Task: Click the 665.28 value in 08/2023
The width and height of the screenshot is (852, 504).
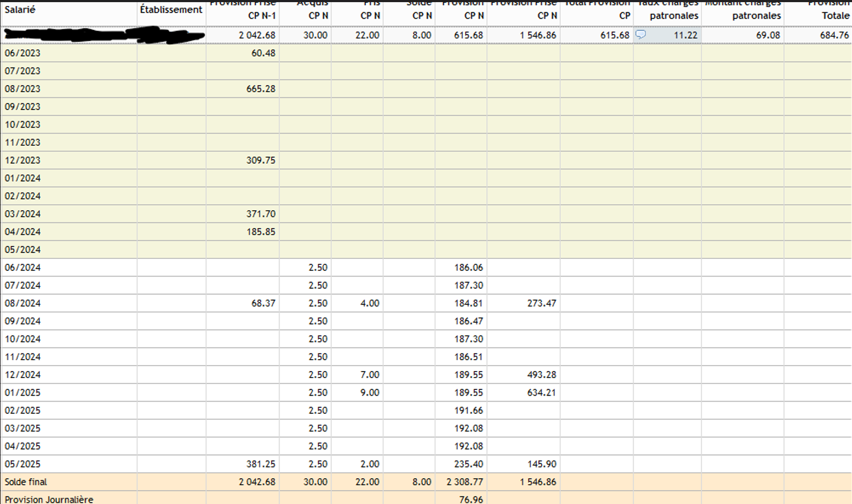Action: [261, 88]
